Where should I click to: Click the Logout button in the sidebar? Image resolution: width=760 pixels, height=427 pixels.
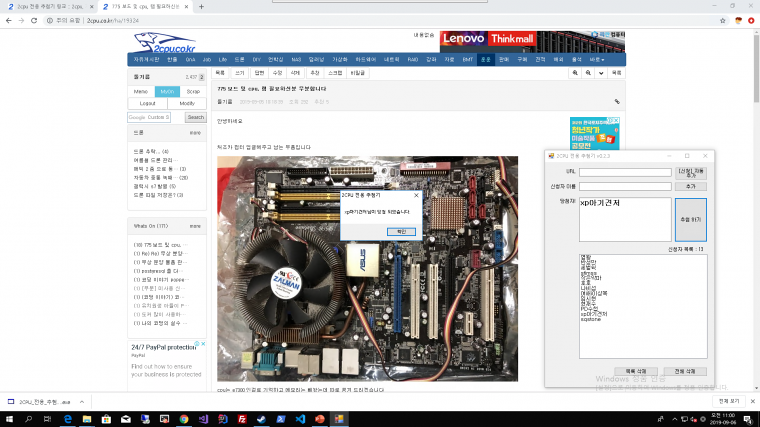click(147, 103)
